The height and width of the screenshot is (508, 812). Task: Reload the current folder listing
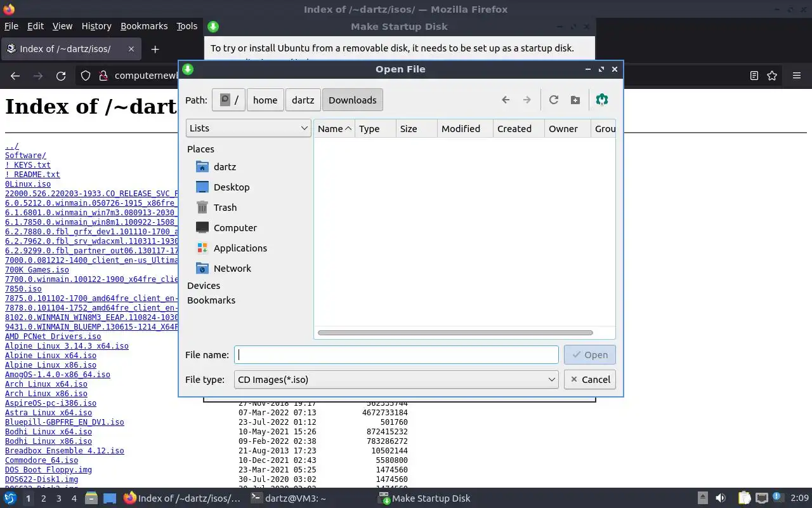point(554,100)
